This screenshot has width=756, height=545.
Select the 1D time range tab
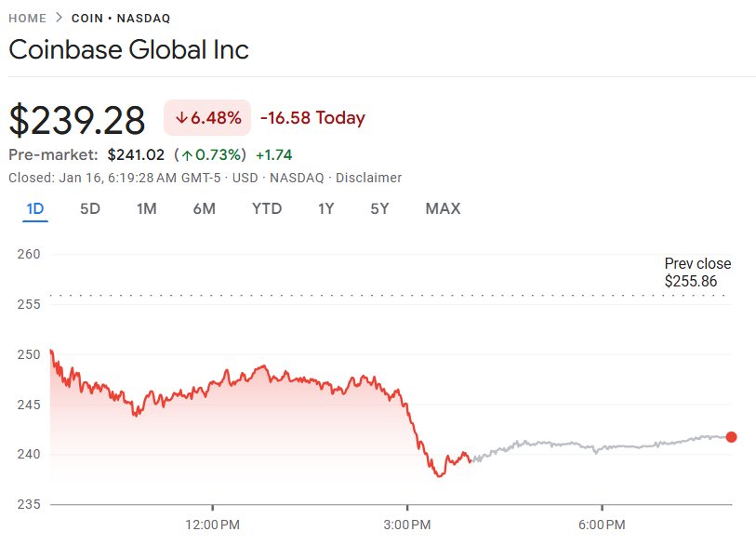coord(35,208)
